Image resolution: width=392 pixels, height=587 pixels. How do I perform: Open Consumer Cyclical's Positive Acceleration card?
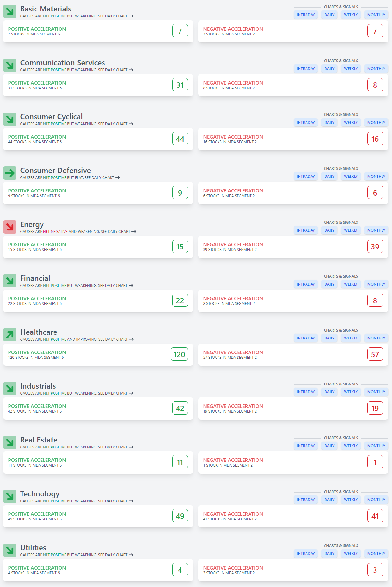tap(98, 139)
